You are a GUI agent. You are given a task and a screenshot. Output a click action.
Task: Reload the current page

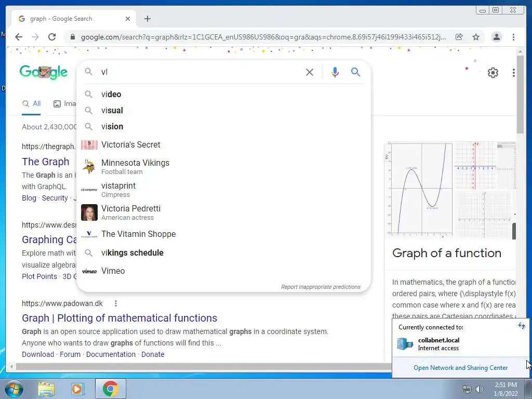tap(52, 37)
